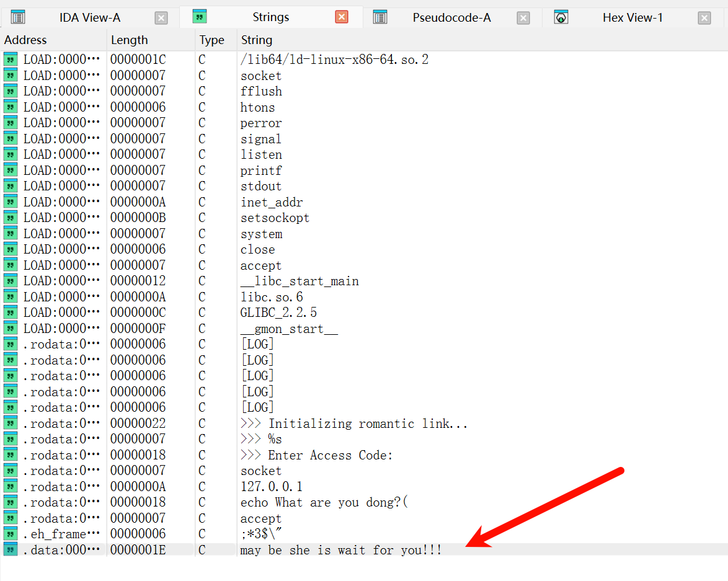Viewport: 728px width, 581px height.
Task: Sort by the Length column header
Action: 129,40
